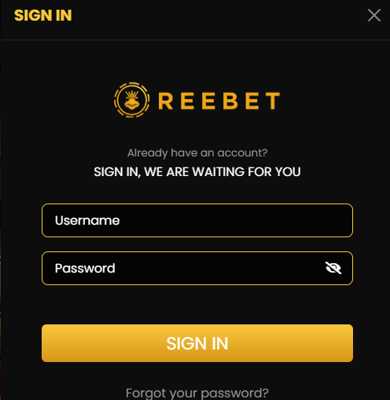Click the SIGN IN header title
The width and height of the screenshot is (390, 400).
tap(43, 15)
